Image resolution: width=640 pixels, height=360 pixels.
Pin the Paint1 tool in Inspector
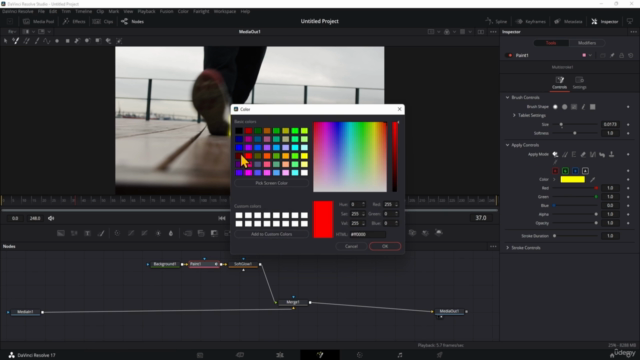point(612,55)
